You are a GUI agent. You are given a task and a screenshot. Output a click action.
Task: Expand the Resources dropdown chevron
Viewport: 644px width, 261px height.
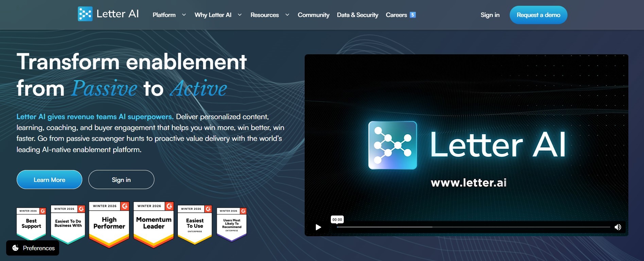[287, 15]
